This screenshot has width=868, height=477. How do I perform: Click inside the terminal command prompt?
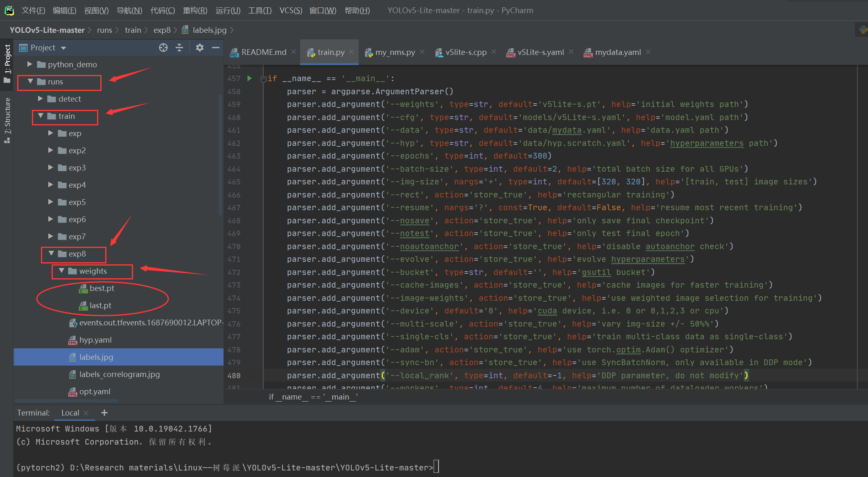436,467
